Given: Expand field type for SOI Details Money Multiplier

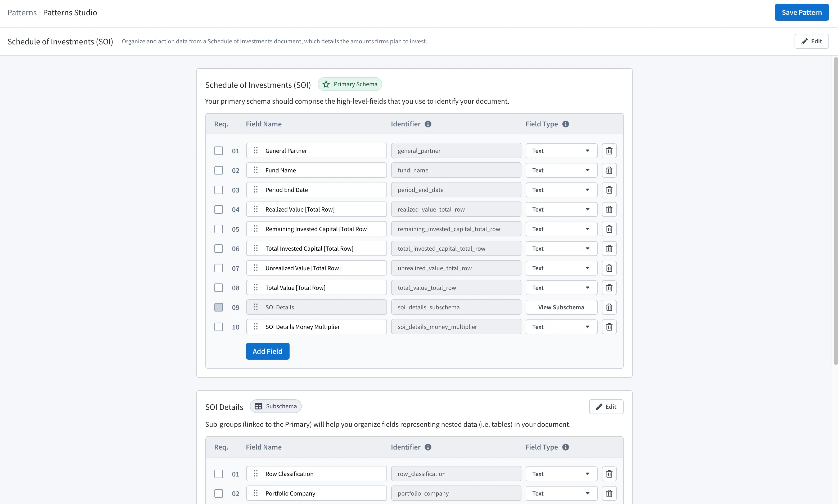Looking at the screenshot, I should click(561, 327).
